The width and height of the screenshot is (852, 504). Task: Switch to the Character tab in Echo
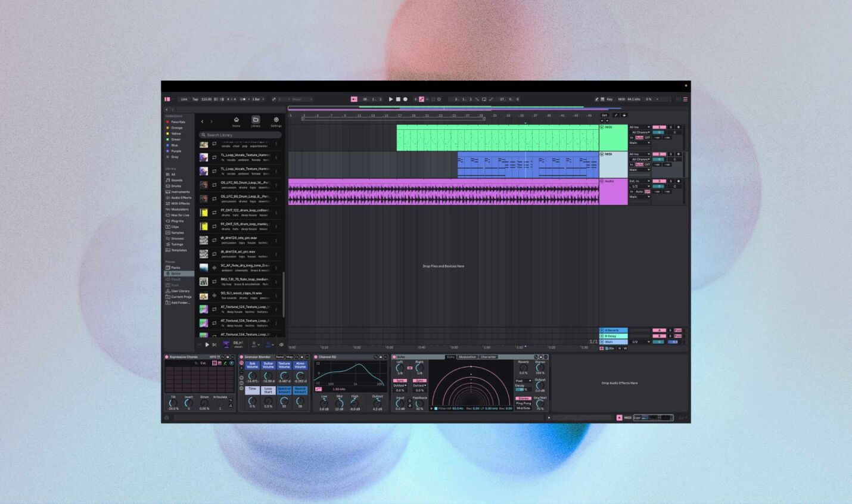click(x=488, y=357)
